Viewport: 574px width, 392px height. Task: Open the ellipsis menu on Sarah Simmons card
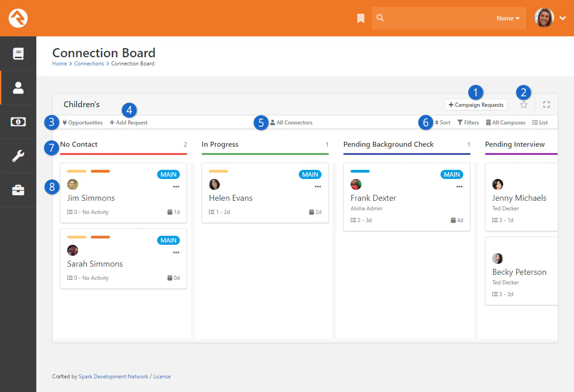176,253
